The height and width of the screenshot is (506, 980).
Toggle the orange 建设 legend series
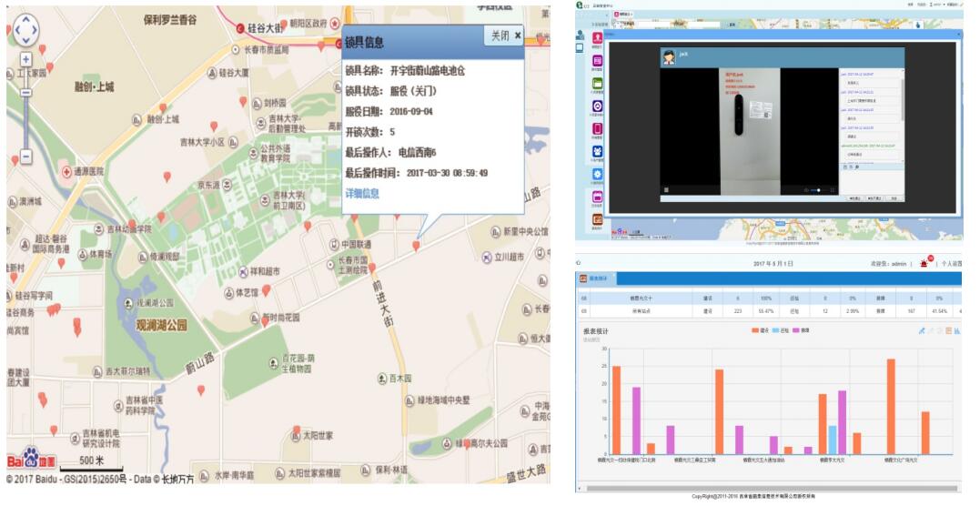tap(760, 330)
